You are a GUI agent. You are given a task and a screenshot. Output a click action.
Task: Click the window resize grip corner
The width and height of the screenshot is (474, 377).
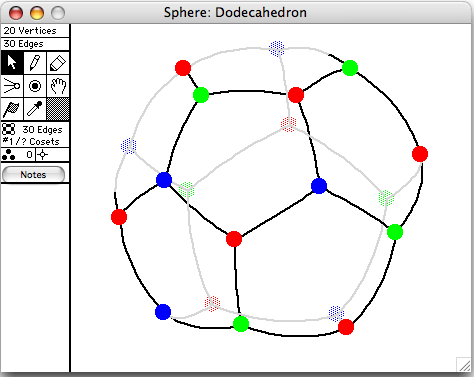[464, 364]
